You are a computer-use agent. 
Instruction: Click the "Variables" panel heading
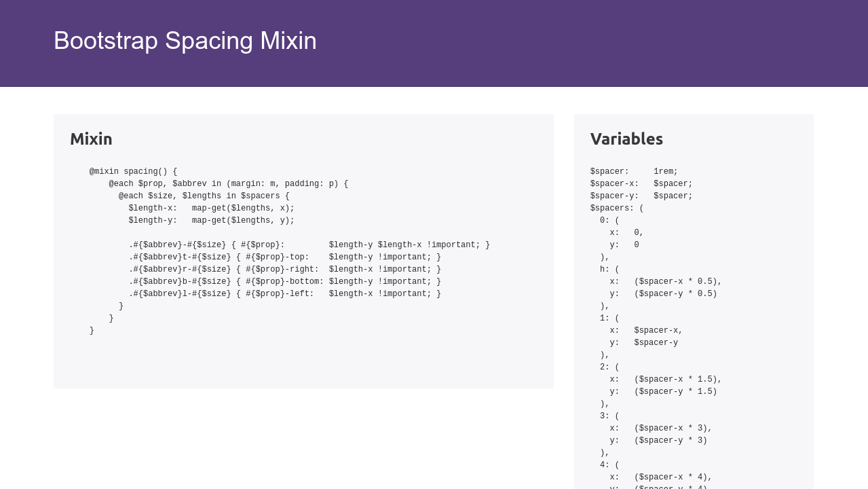pyautogui.click(x=626, y=139)
